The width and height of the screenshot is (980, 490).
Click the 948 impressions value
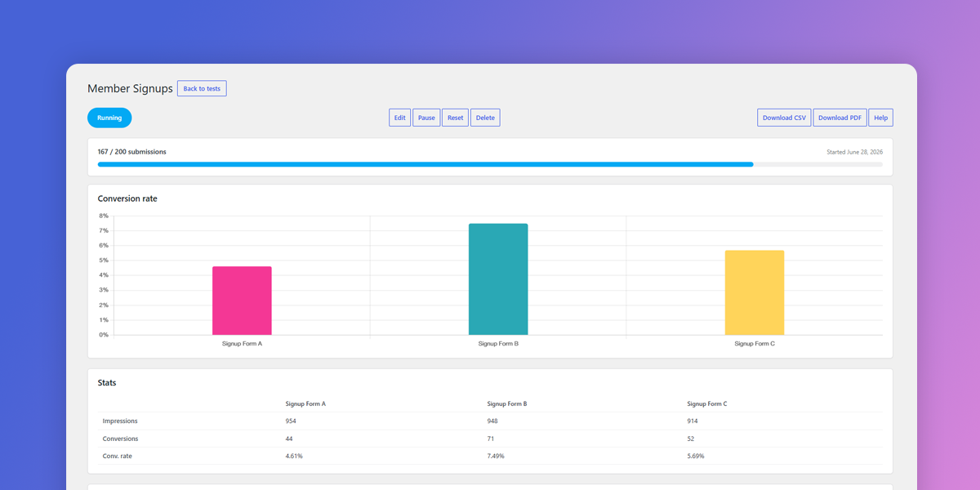tap(492, 421)
